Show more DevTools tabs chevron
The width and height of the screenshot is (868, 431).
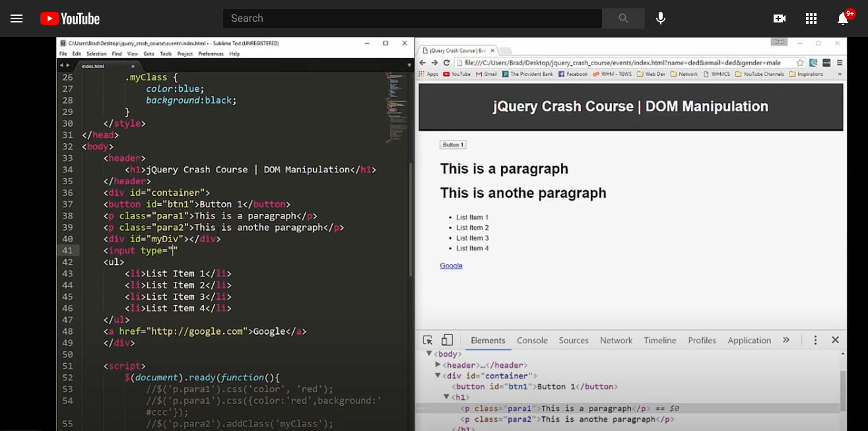[785, 340]
